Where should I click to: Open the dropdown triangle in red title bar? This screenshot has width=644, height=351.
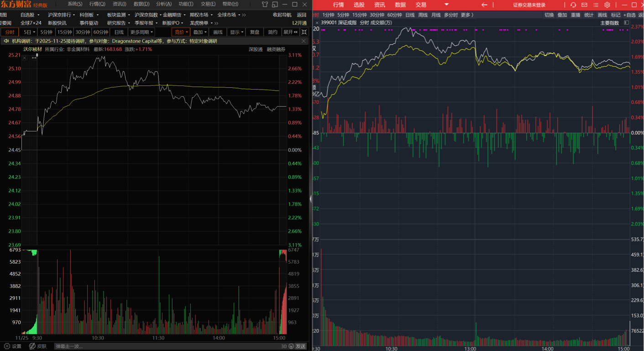[x=446, y=5]
